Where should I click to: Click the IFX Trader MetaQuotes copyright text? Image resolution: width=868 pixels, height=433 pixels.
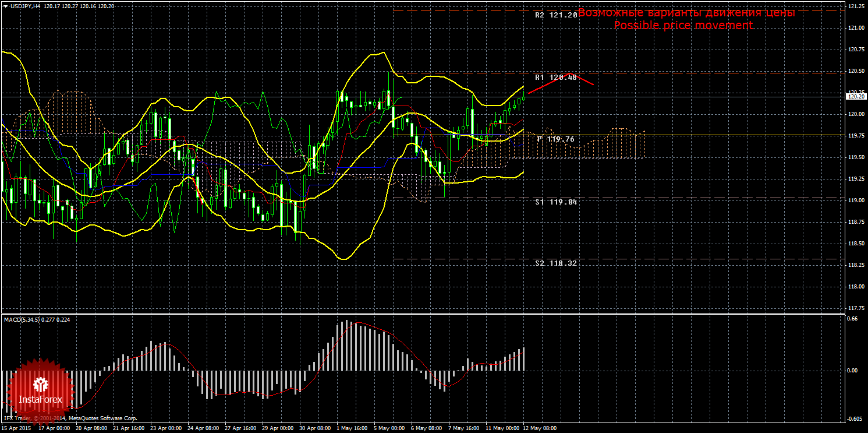pyautogui.click(x=70, y=418)
